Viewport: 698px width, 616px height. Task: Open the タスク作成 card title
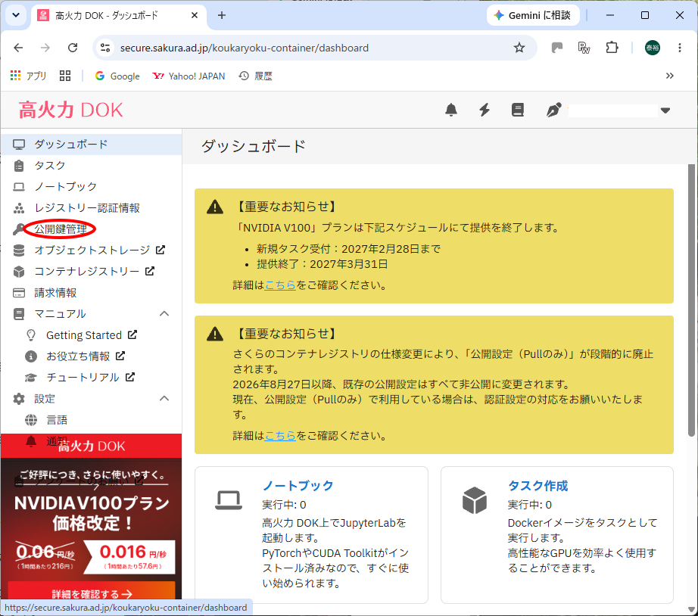coord(538,485)
